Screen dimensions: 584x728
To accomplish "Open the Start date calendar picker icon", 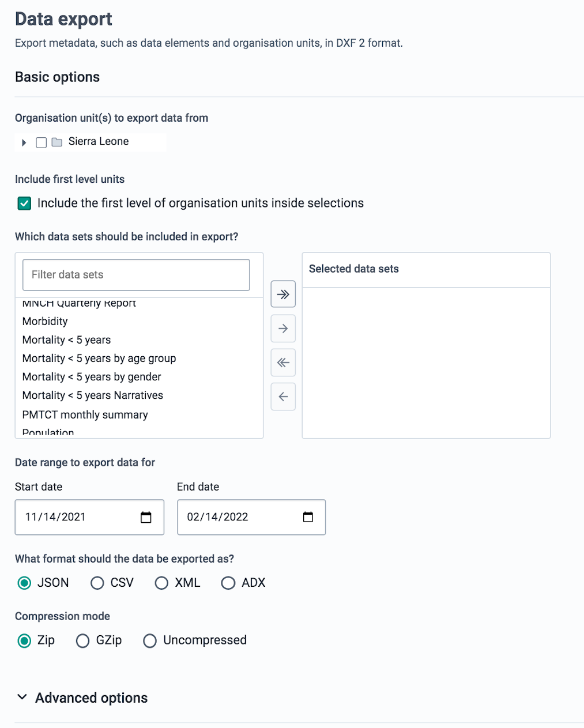I will [x=146, y=517].
